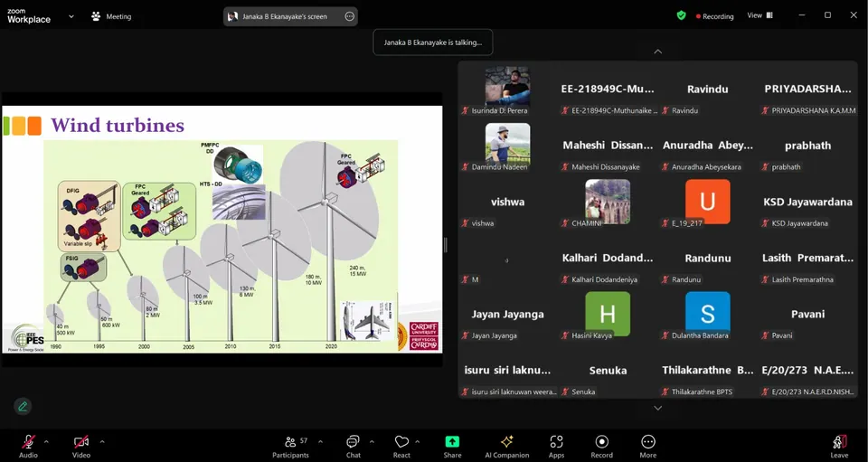Page down the participant gallery
This screenshot has width=868, height=462.
click(x=657, y=408)
